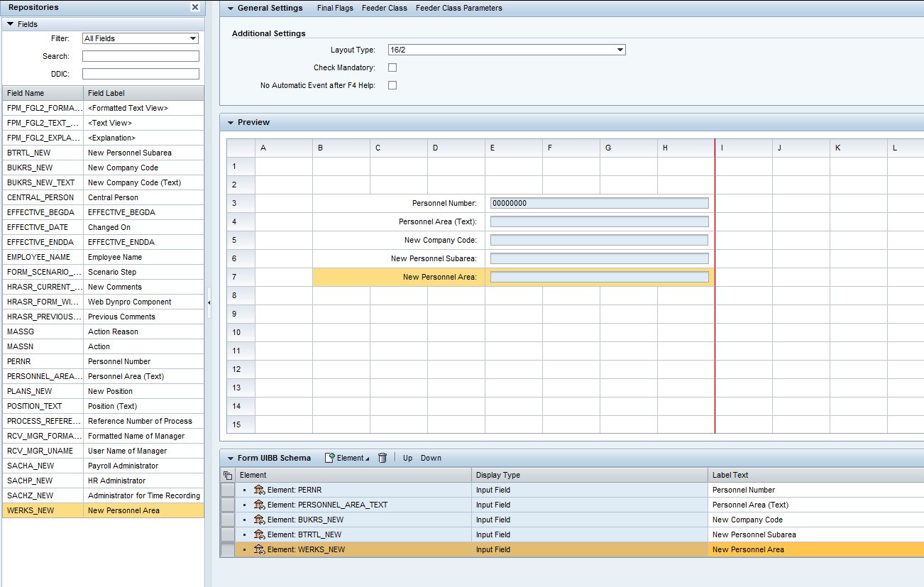Select field WERKS_NEW in repository list

click(103, 510)
